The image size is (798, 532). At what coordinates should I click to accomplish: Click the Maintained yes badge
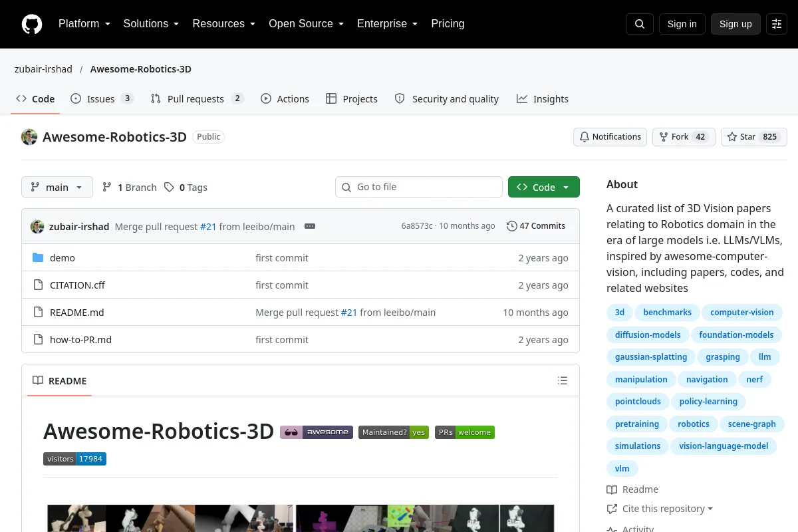[x=394, y=432]
